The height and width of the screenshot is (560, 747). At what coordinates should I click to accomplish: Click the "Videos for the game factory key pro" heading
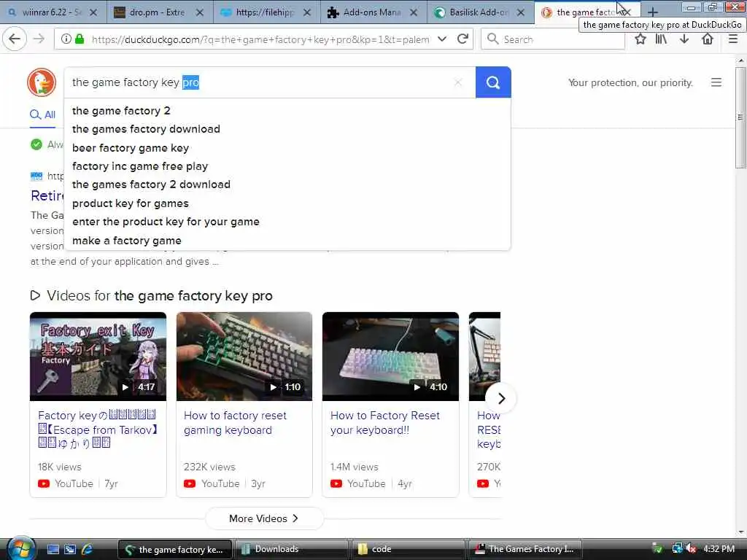pyautogui.click(x=159, y=296)
